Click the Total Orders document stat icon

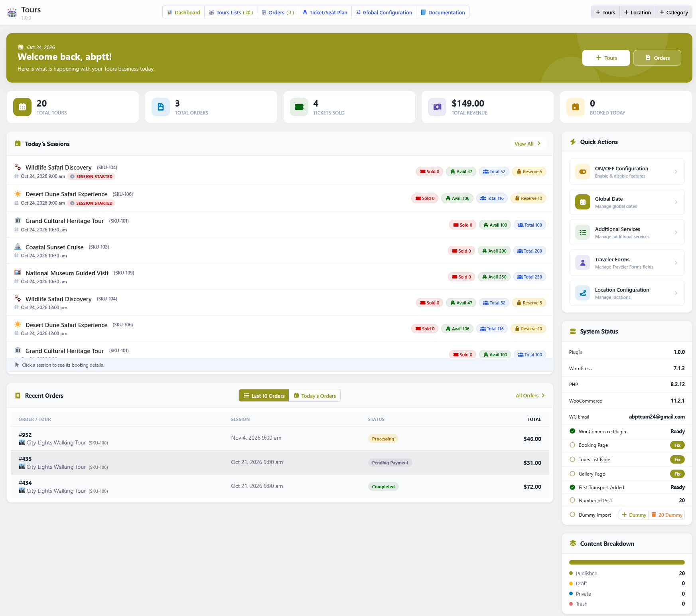coord(161,107)
